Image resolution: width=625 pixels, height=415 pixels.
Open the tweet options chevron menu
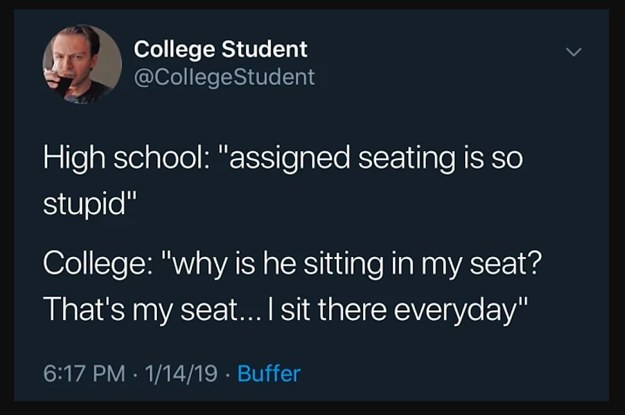pyautogui.click(x=573, y=52)
